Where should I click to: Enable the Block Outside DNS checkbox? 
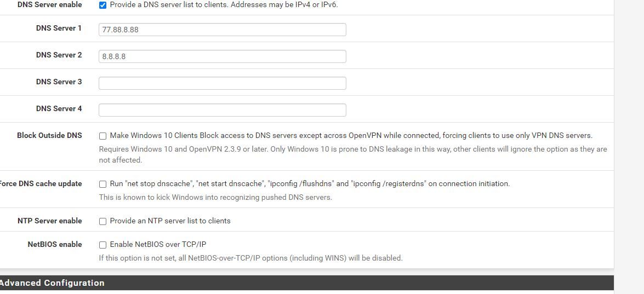click(x=102, y=136)
